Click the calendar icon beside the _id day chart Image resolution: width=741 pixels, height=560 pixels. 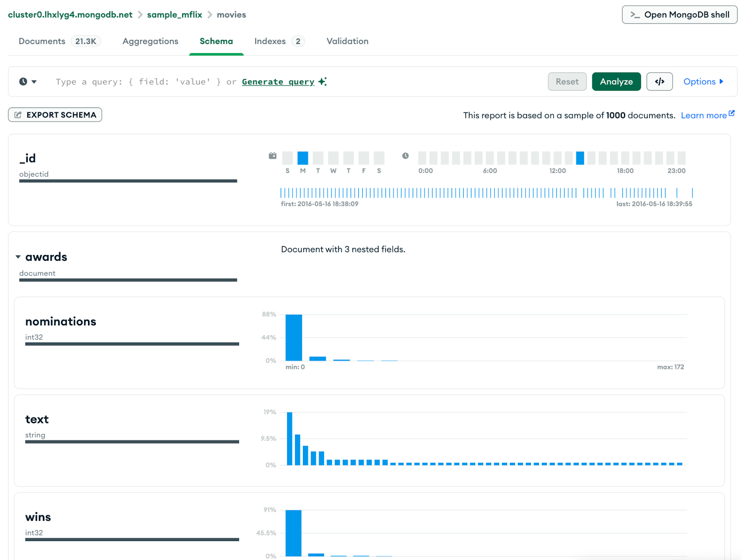pos(272,156)
